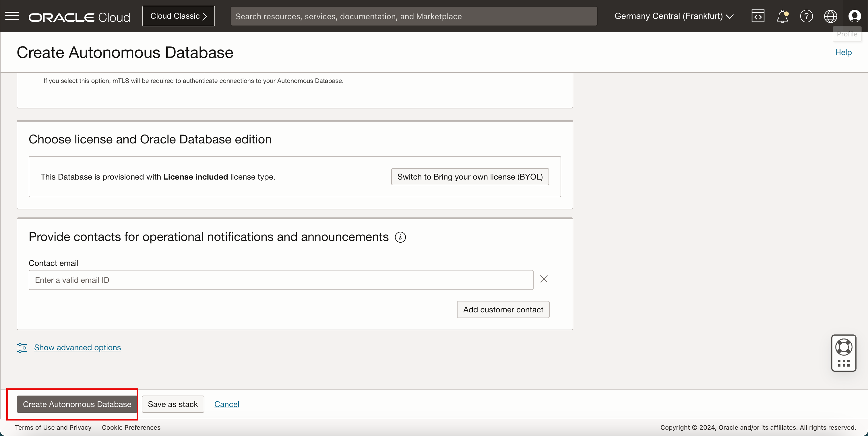The height and width of the screenshot is (436, 868).
Task: Click the info icon beside contacts heading
Action: (x=400, y=237)
